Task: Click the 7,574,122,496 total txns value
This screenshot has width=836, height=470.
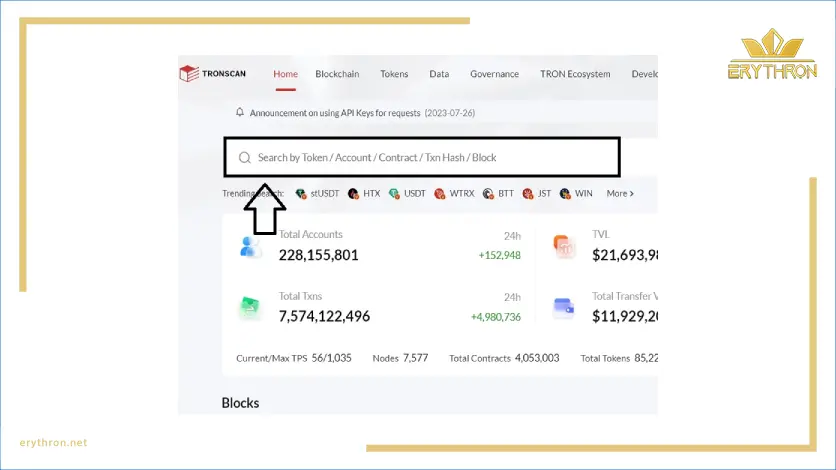Action: (x=324, y=317)
